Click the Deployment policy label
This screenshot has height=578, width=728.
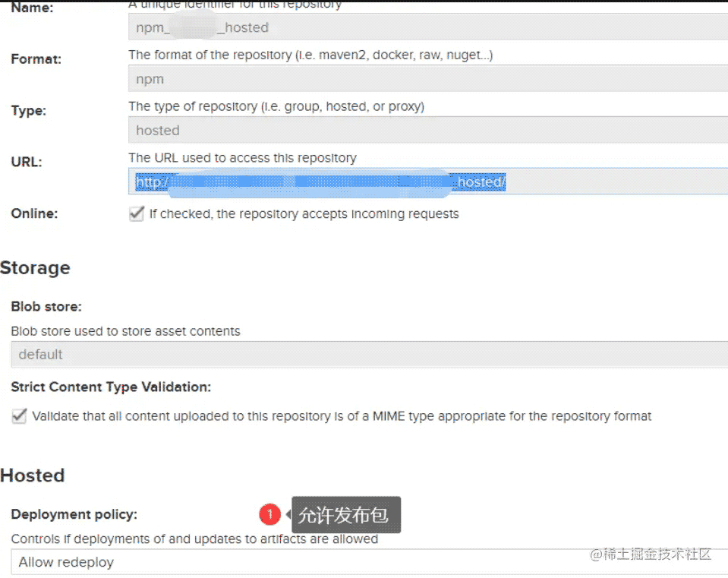[74, 514]
